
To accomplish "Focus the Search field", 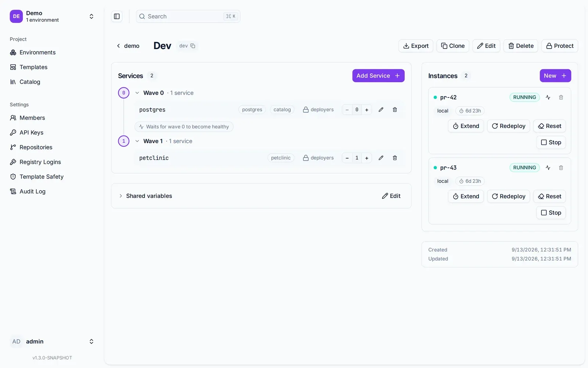I will tap(188, 16).
